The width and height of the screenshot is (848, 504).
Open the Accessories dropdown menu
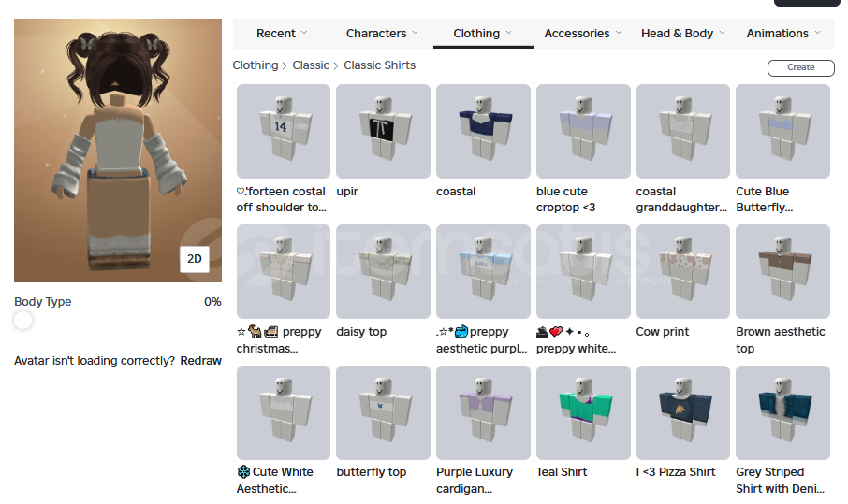point(582,34)
